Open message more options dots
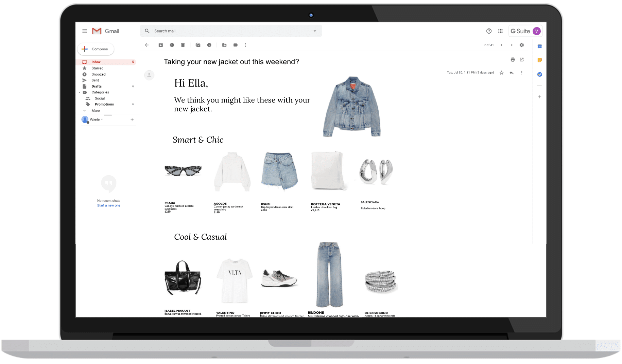 522,73
